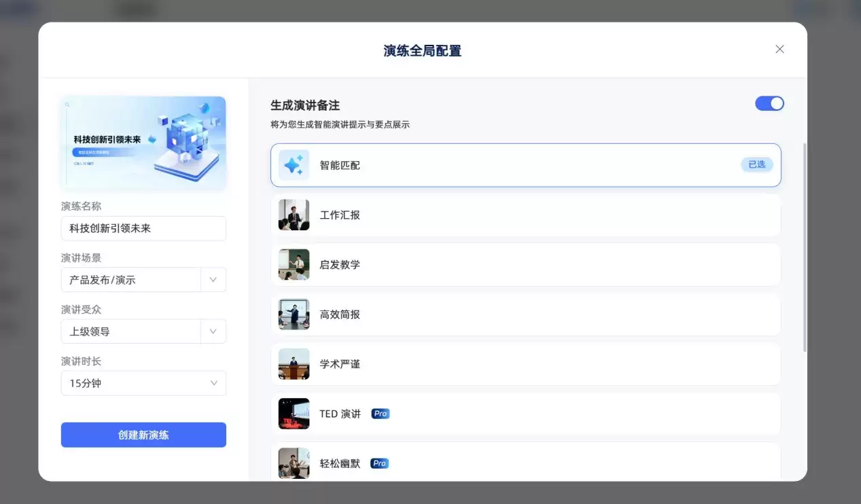Screen dimensions: 861x504
Task: Click the TED 演讲 style thumbnail icon
Action: tap(294, 414)
